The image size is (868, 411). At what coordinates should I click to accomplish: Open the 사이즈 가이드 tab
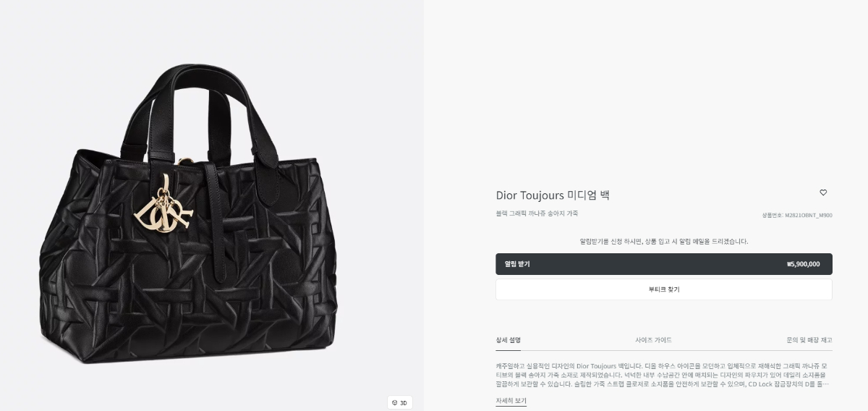pos(653,340)
